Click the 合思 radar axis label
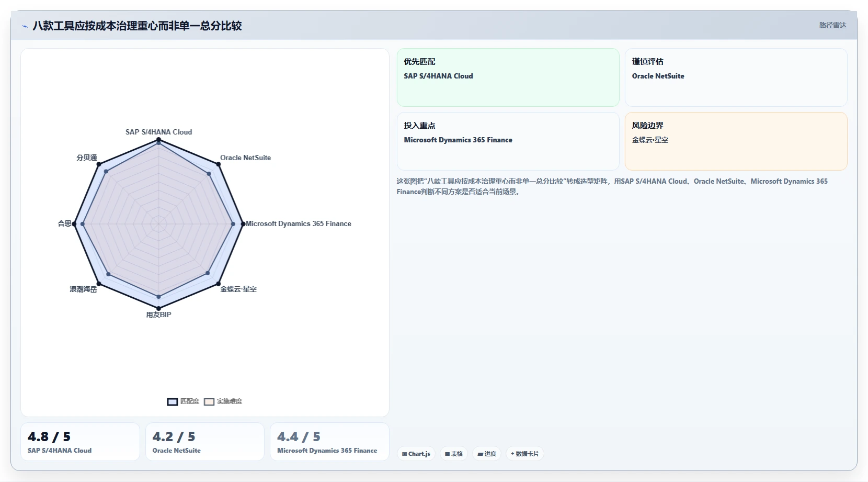The height and width of the screenshot is (482, 868). (x=64, y=223)
